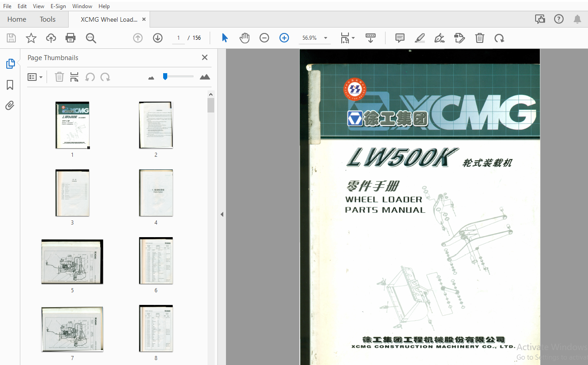Open thumbnails options menu dropdown
Viewport: 588px width, 365px height.
(x=35, y=77)
